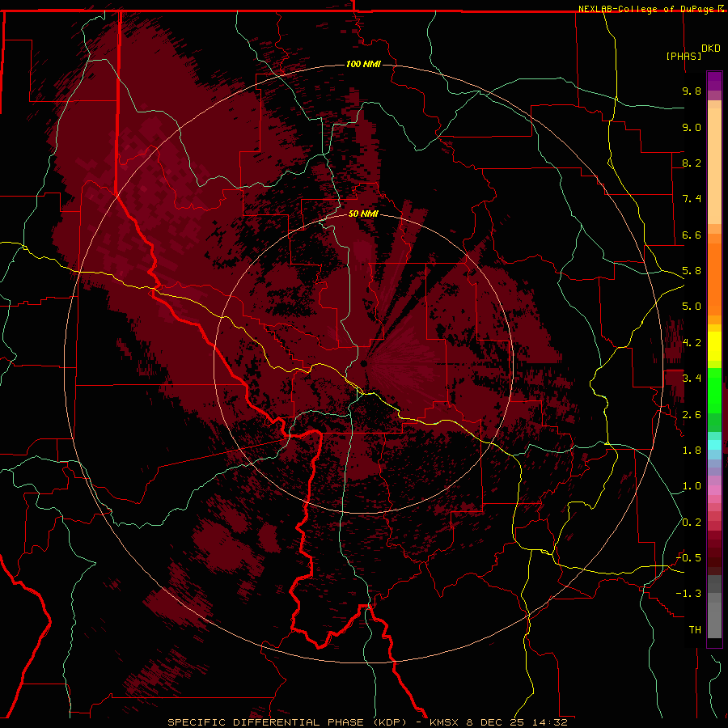This screenshot has width=728, height=728.
Task: Click the -1.3 value on the color scale
Action: tap(689, 594)
